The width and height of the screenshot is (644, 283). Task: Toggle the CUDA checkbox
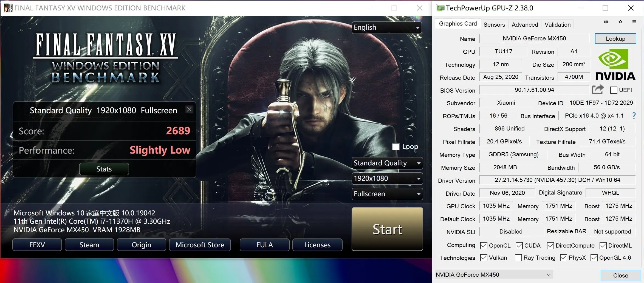coord(519,246)
